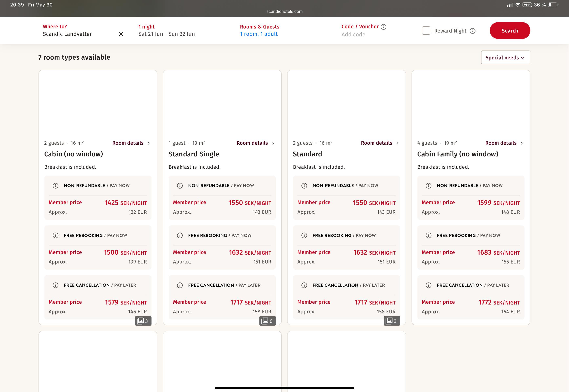The width and height of the screenshot is (569, 392).
Task: Enable the Reward Night checkbox
Action: click(x=426, y=31)
